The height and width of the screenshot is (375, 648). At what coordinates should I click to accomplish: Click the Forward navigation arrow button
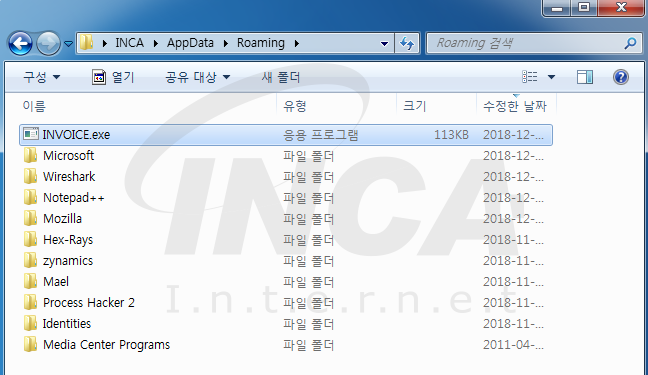click(x=48, y=43)
